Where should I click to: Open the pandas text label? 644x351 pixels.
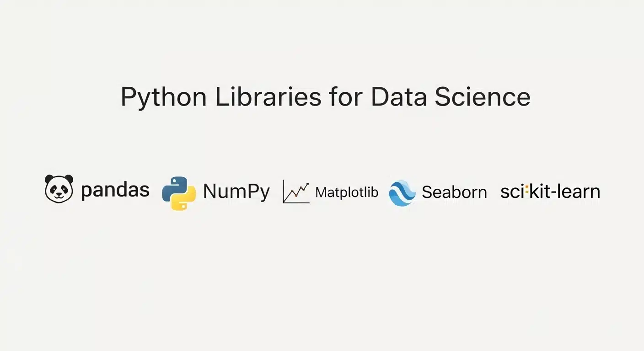point(115,190)
